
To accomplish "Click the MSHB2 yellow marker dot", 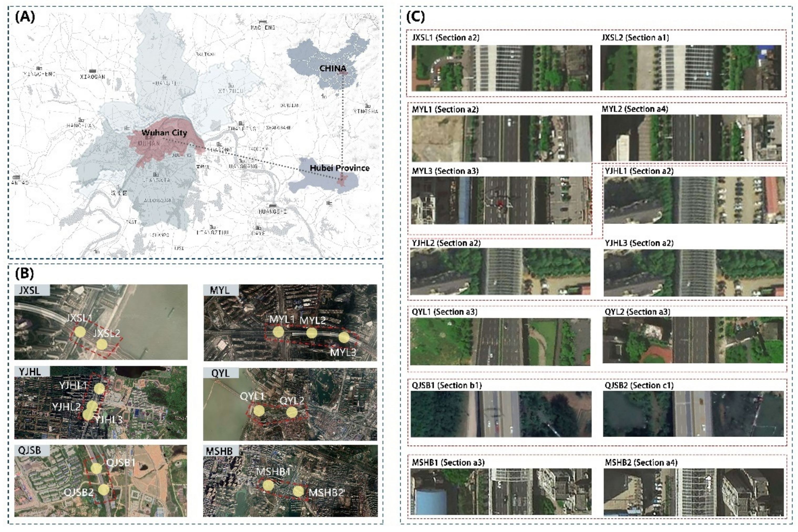I will coord(298,491).
